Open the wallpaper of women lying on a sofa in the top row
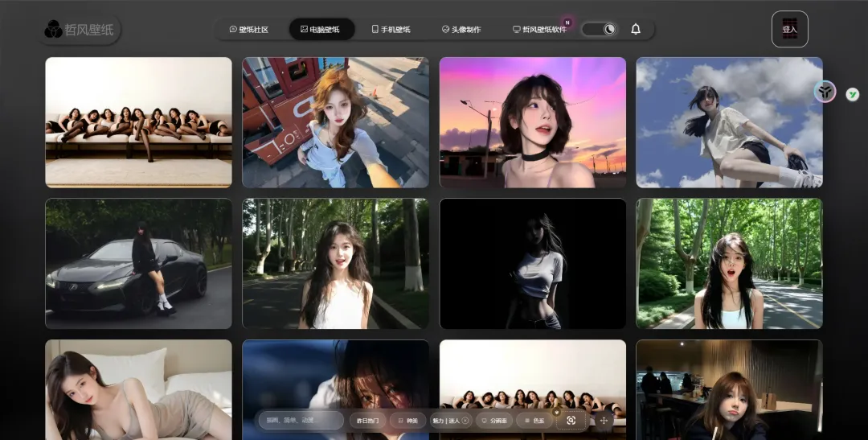This screenshot has height=440, width=868. click(x=138, y=122)
